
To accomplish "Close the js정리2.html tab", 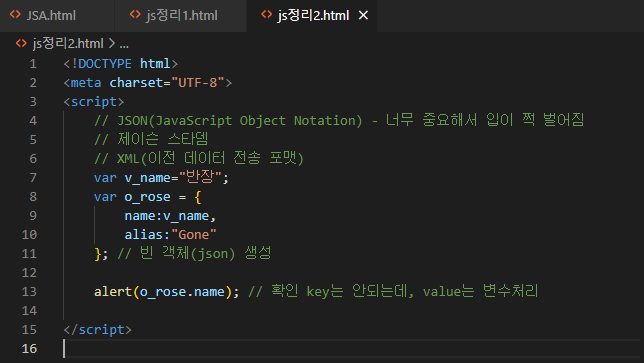I will click(x=363, y=16).
